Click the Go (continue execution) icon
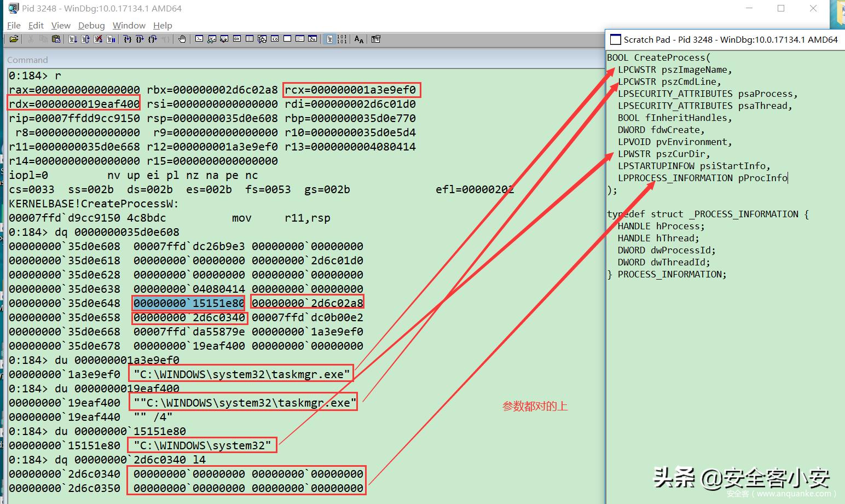The width and height of the screenshot is (845, 504). click(x=73, y=39)
